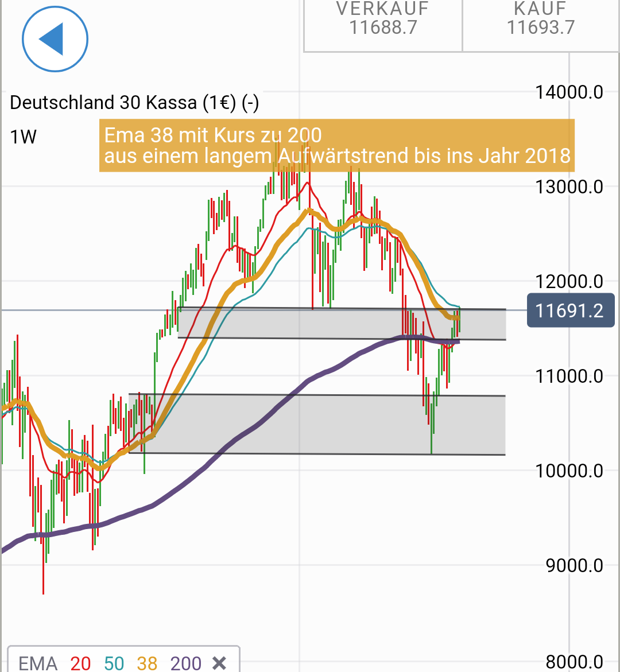Select the upper gray support zone rectangle
620x672 pixels.
click(342, 324)
